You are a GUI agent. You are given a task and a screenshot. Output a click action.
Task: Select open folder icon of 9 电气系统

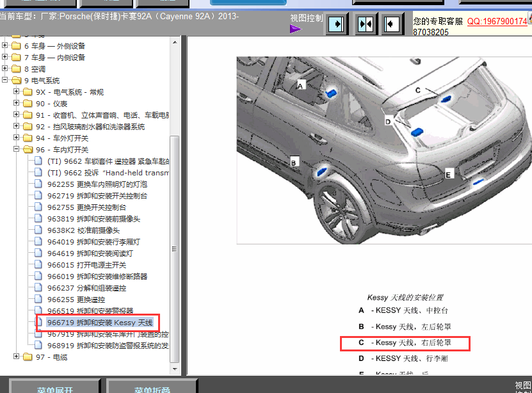pos(16,81)
